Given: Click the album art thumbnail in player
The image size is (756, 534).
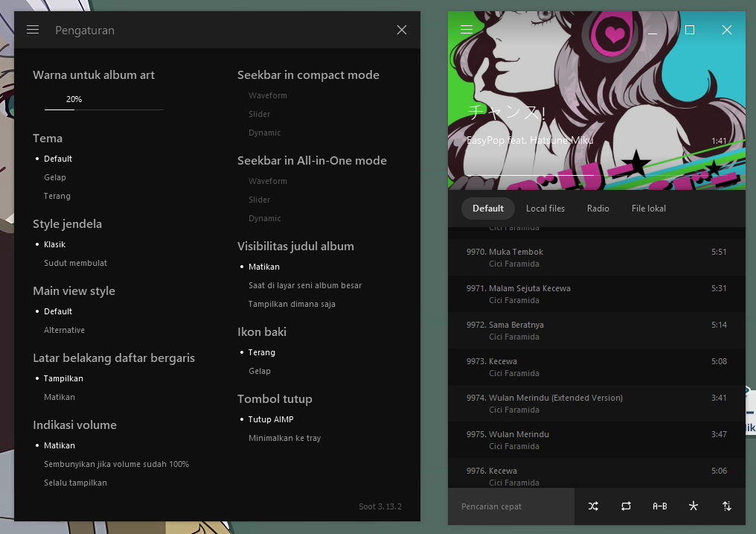Looking at the screenshot, I should 597,101.
